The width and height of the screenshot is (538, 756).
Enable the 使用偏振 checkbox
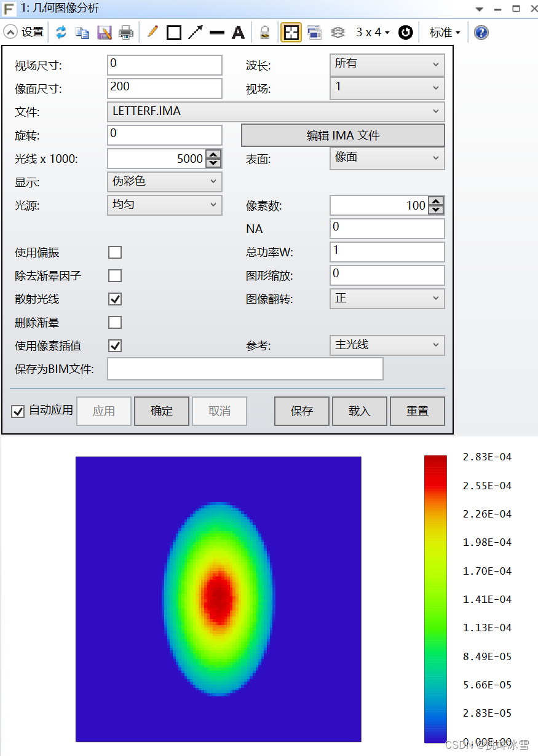[115, 252]
